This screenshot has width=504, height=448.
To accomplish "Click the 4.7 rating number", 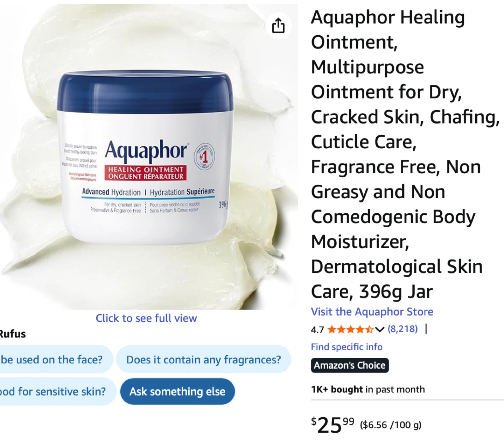I will (317, 330).
